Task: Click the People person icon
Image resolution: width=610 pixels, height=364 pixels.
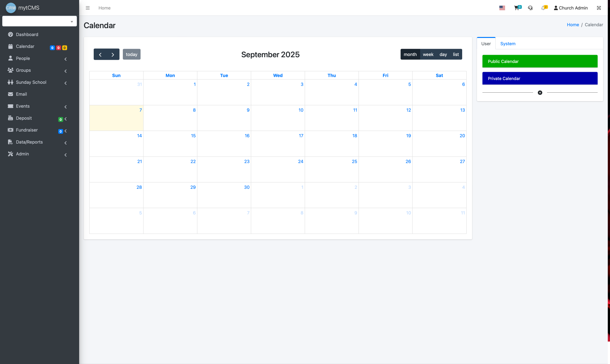Action: click(x=10, y=58)
